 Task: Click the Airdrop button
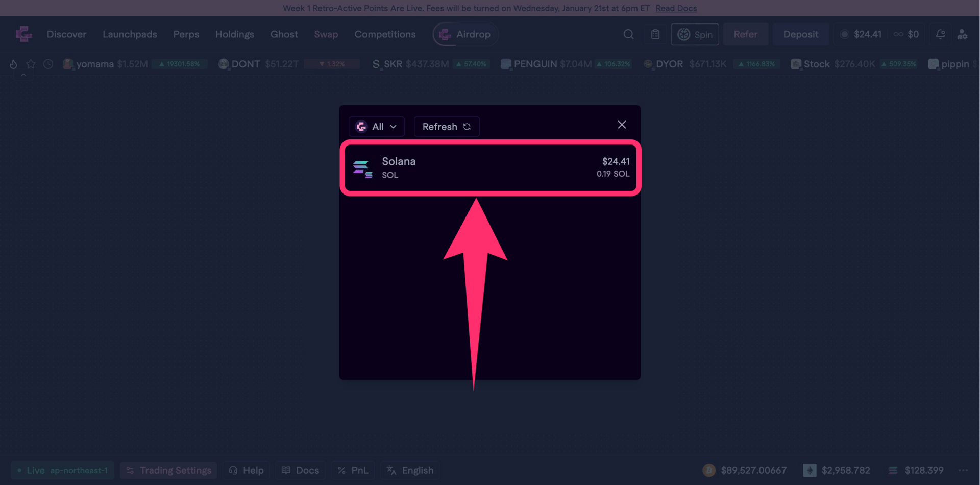click(x=465, y=34)
